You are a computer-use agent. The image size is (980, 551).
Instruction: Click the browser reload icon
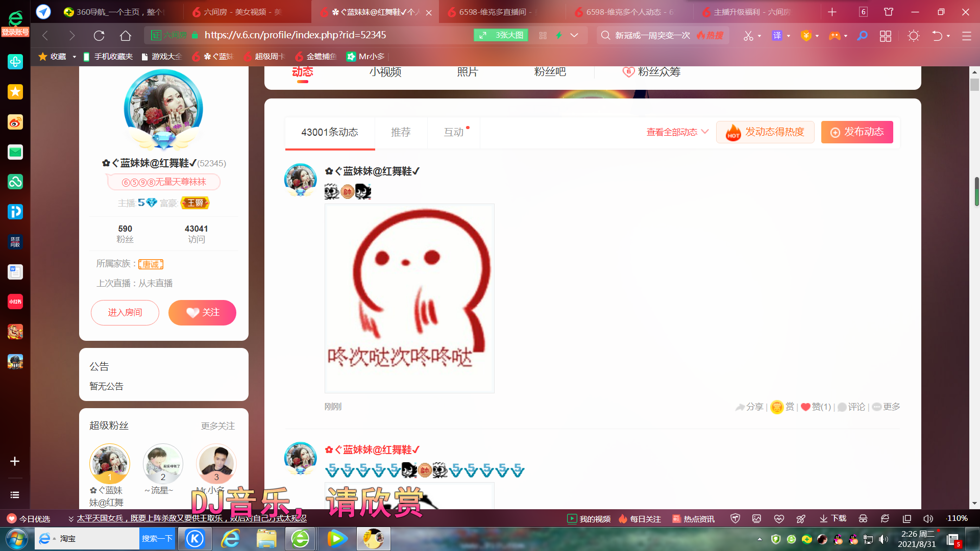tap(99, 36)
